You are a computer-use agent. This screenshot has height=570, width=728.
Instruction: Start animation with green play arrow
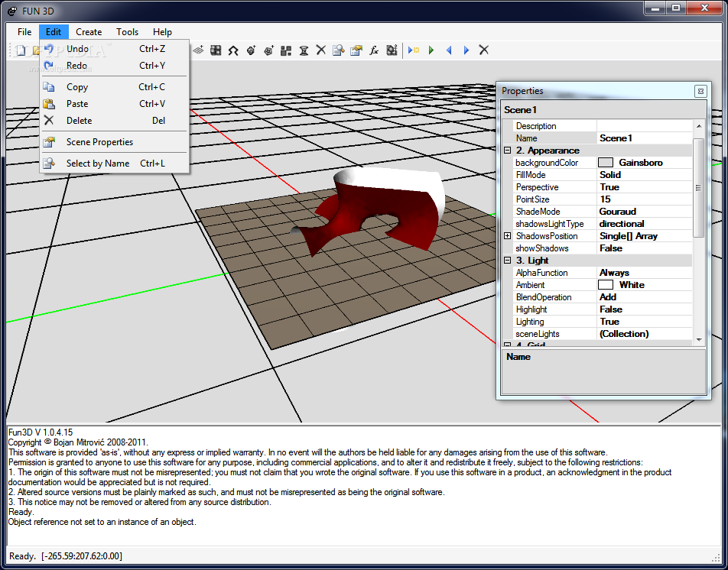pos(431,50)
